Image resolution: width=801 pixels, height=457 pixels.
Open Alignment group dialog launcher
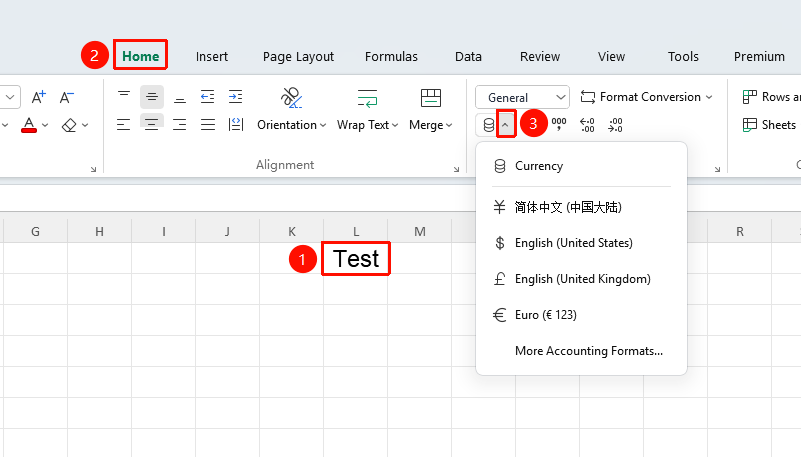[456, 169]
